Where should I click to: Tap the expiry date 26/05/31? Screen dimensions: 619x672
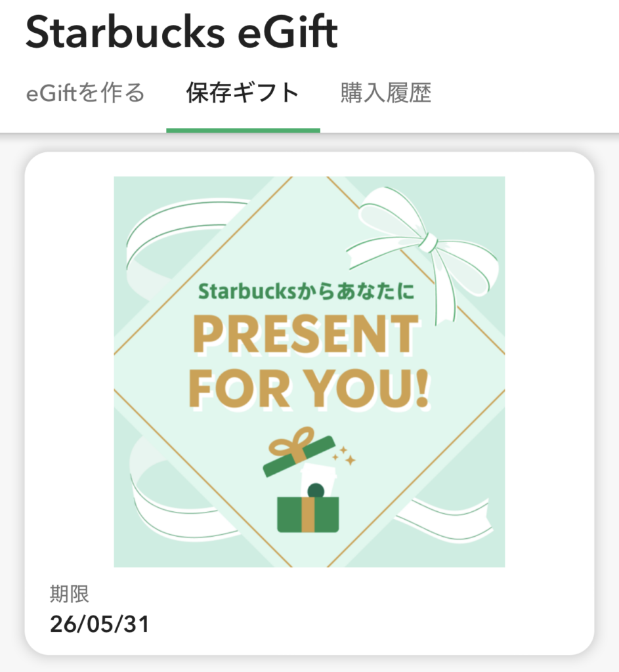coord(100,624)
